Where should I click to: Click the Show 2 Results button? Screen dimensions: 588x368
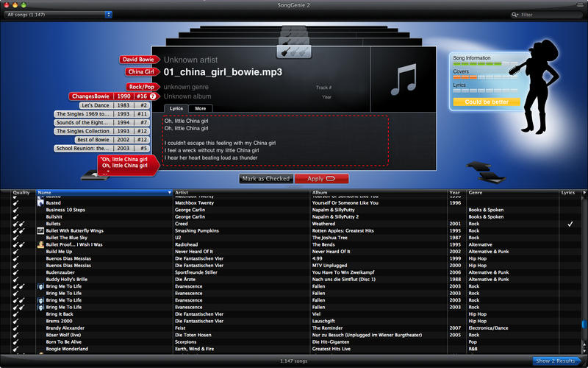coord(557,361)
